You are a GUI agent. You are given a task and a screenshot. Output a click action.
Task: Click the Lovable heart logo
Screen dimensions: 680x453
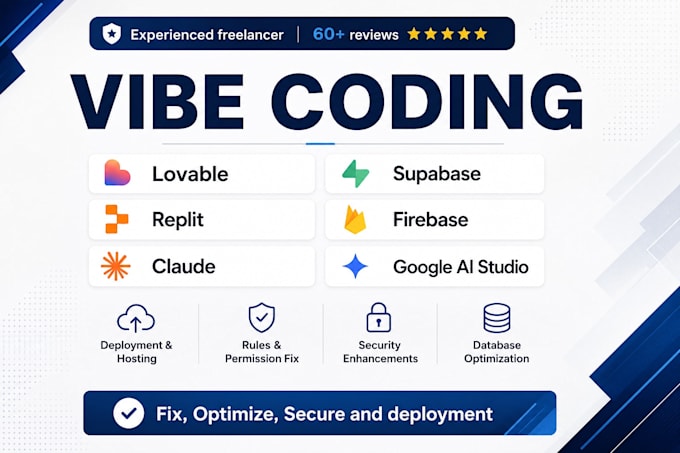(117, 173)
